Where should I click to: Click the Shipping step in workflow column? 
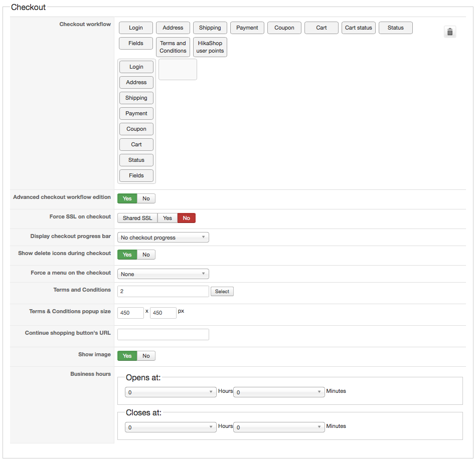point(136,98)
